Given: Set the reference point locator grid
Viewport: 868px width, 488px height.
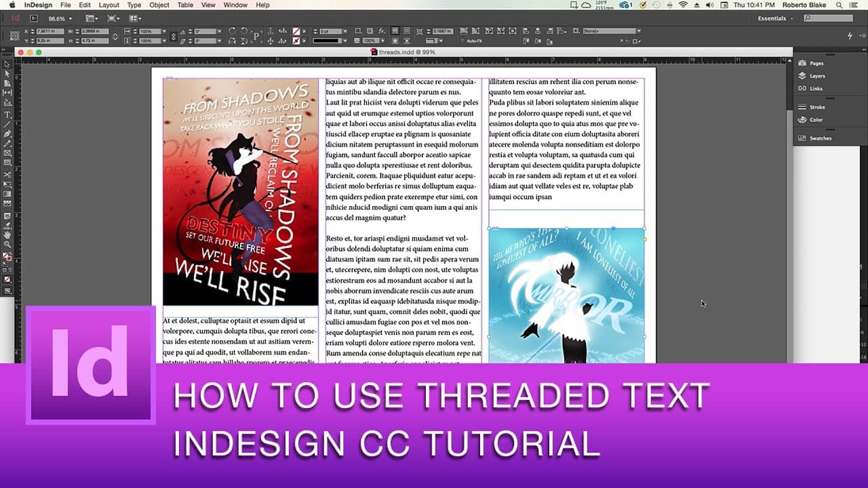Looking at the screenshot, I should tap(13, 35).
